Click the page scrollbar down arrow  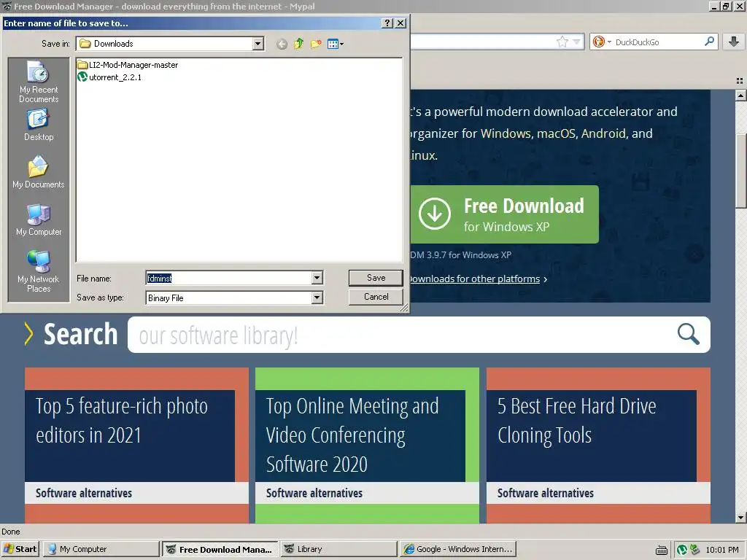tap(740, 517)
